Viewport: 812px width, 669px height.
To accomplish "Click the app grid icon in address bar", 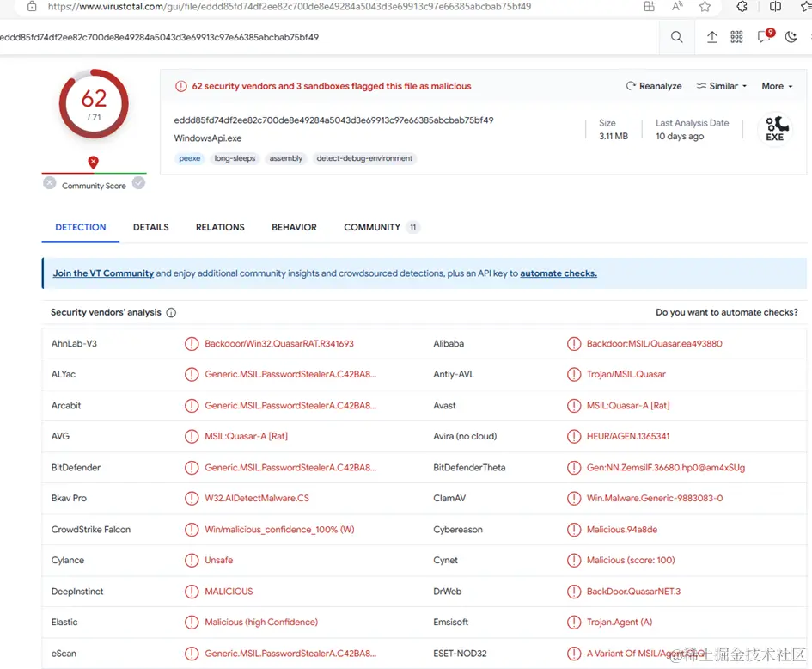I will point(649,7).
